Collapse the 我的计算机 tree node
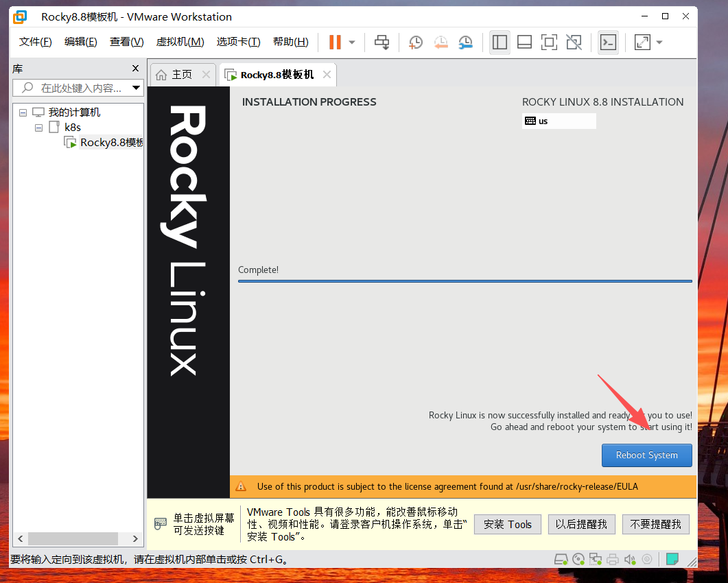This screenshot has width=728, height=583. [x=23, y=112]
